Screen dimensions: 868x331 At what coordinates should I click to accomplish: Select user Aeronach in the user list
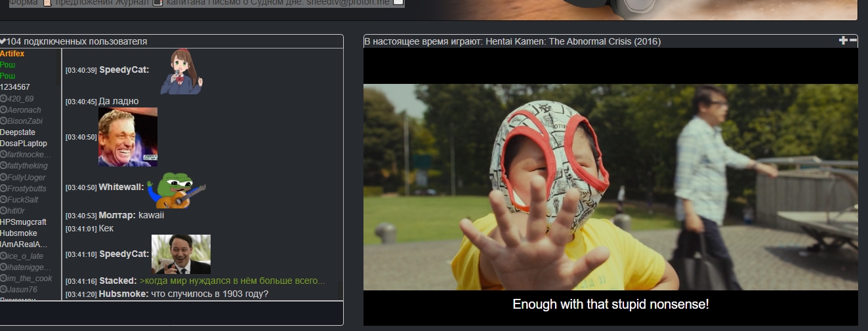coord(24,110)
